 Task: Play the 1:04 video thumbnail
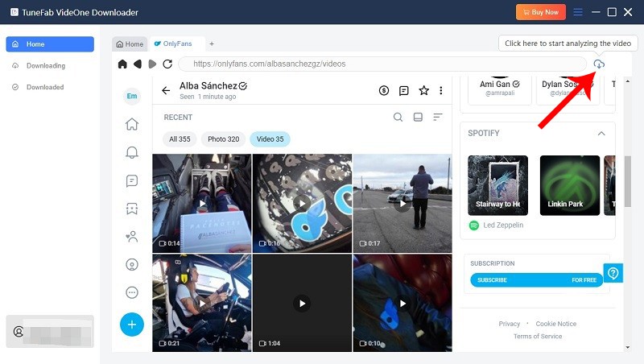tap(302, 303)
